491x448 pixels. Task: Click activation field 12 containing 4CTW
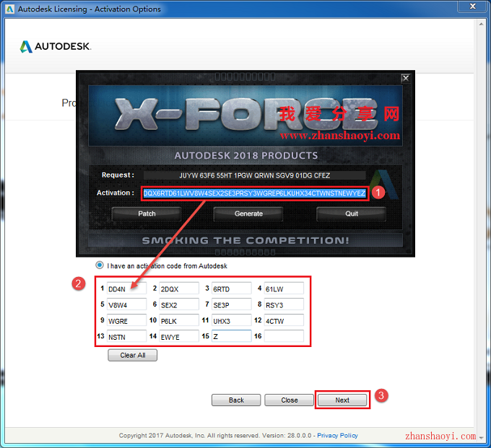284,320
